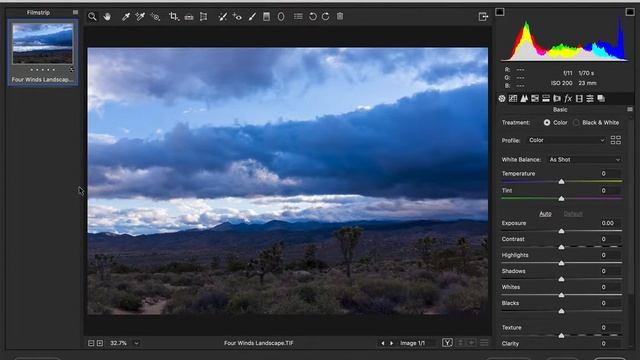Image resolution: width=640 pixels, height=360 pixels.
Task: Switch to the Basic panel tab icon
Action: coord(502,98)
